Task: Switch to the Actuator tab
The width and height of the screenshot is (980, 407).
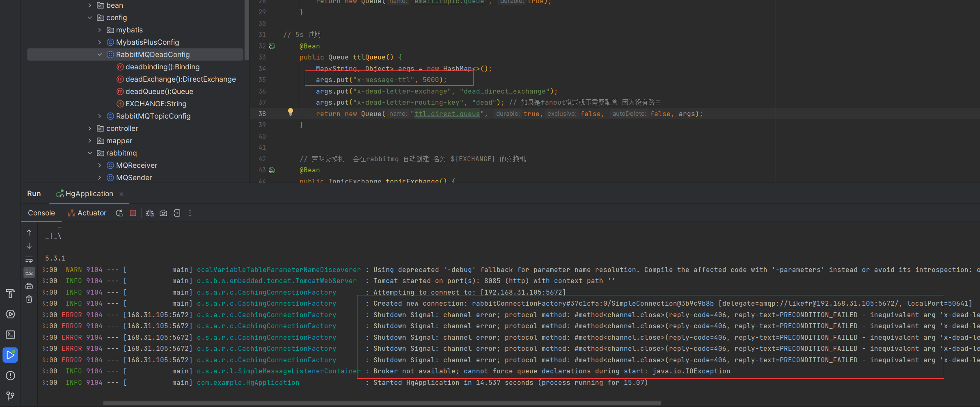Action: [87, 213]
